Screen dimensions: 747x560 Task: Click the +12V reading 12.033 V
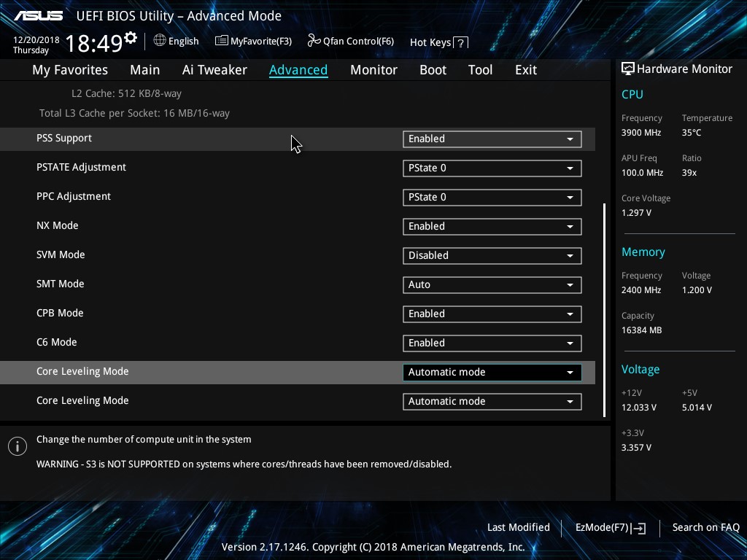639,408
